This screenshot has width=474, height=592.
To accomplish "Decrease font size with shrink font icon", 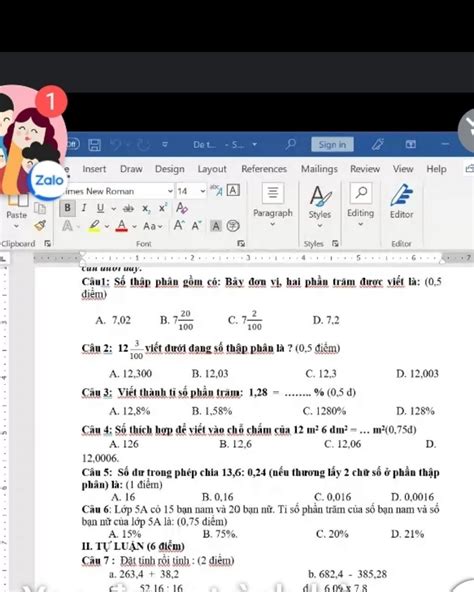I will (196, 226).
